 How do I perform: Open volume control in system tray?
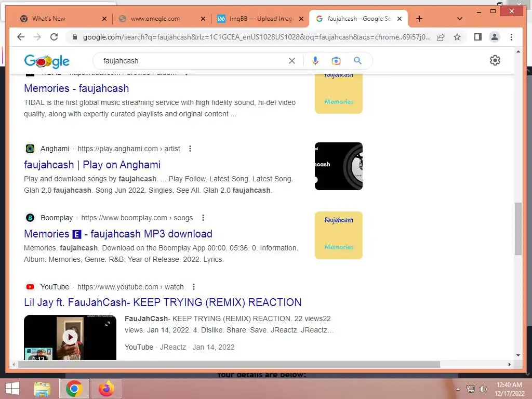483,389
